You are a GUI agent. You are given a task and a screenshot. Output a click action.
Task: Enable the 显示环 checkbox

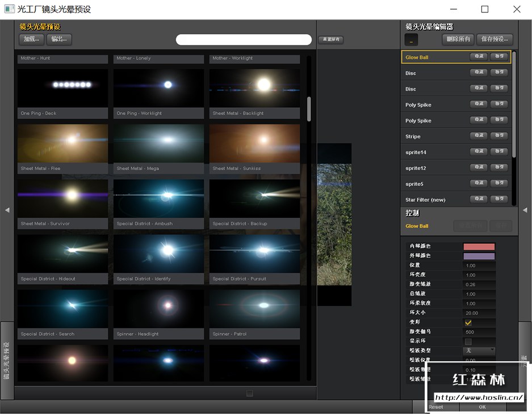(468, 341)
